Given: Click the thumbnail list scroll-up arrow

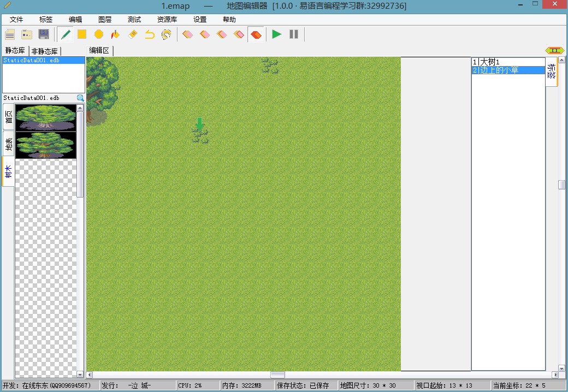Looking at the screenshot, I should 80,108.
